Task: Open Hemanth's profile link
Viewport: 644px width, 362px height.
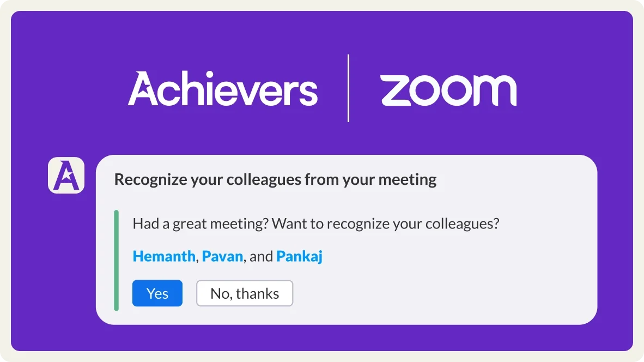Action: [163, 256]
